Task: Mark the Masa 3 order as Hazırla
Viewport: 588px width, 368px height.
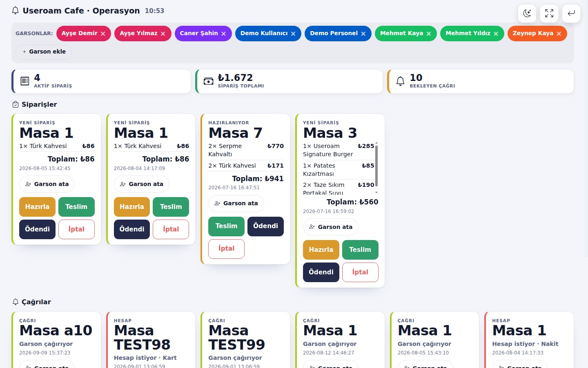Action: click(x=321, y=250)
